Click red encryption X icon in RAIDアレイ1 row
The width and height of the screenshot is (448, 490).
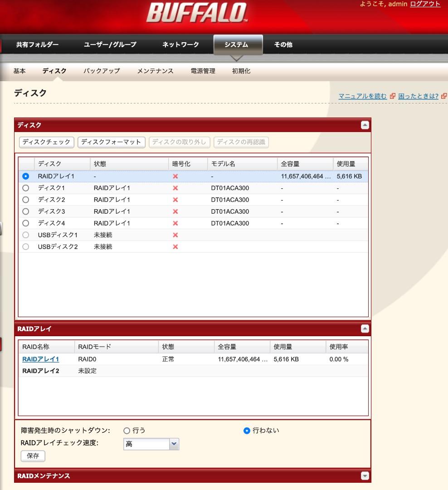pyautogui.click(x=175, y=176)
